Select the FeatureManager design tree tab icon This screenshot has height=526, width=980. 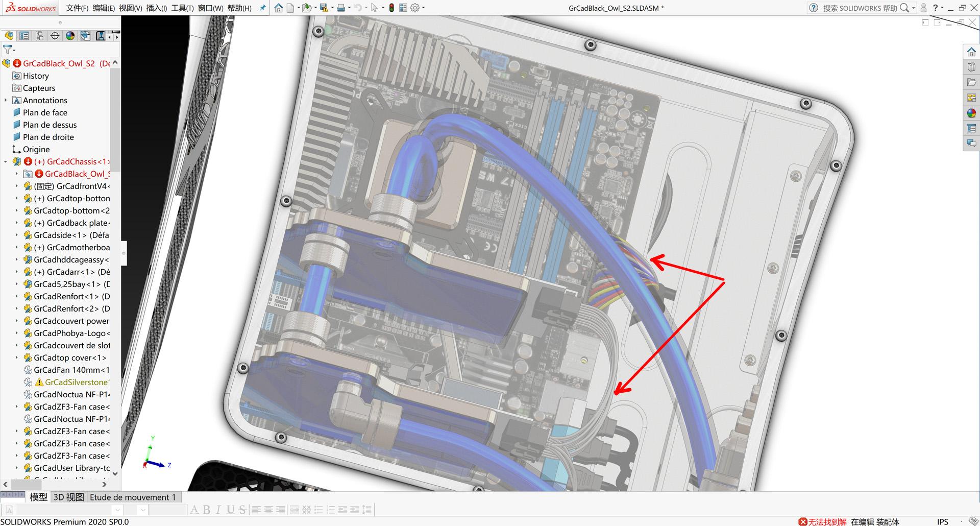(10, 36)
